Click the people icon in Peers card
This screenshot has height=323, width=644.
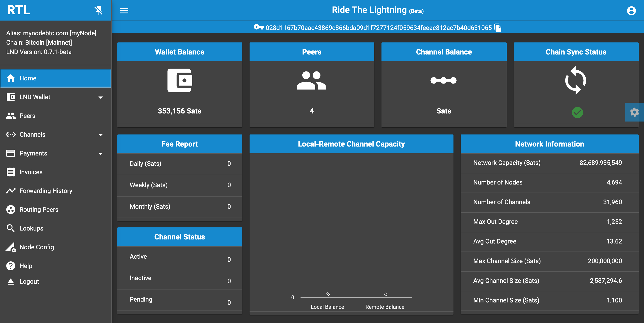coord(311,80)
